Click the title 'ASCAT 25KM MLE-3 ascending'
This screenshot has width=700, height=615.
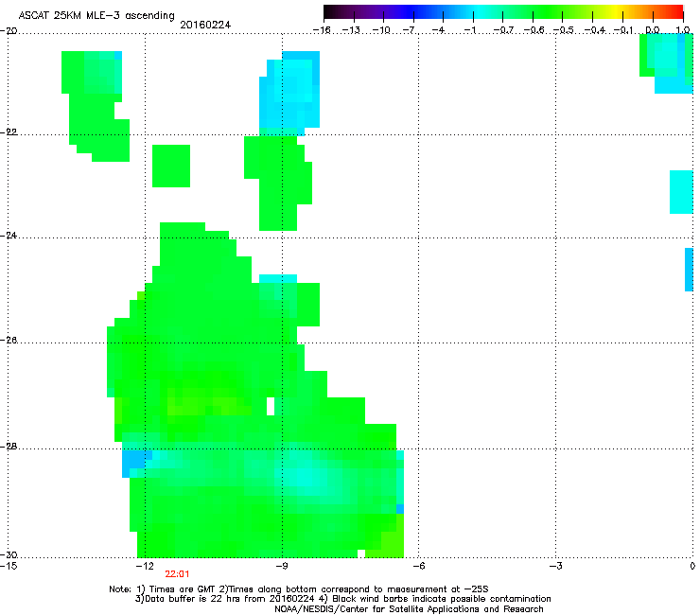click(96, 15)
